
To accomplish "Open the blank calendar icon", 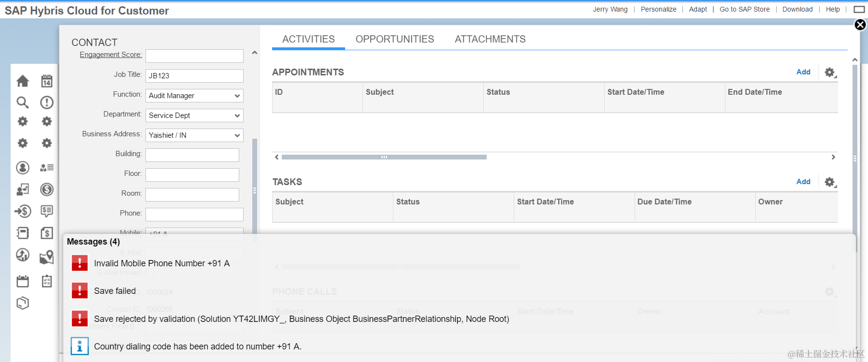I will click(23, 281).
